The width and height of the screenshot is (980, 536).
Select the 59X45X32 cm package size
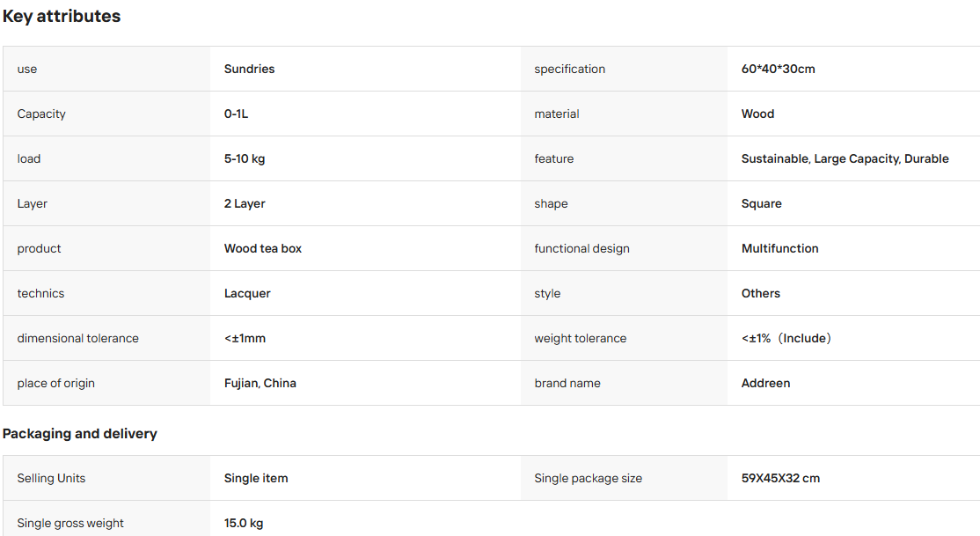[780, 479]
